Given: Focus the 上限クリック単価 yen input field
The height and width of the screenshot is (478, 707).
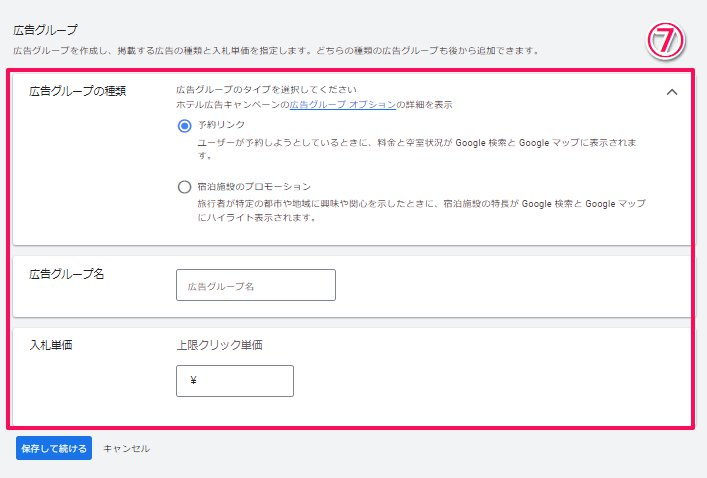Looking at the screenshot, I should tap(235, 381).
